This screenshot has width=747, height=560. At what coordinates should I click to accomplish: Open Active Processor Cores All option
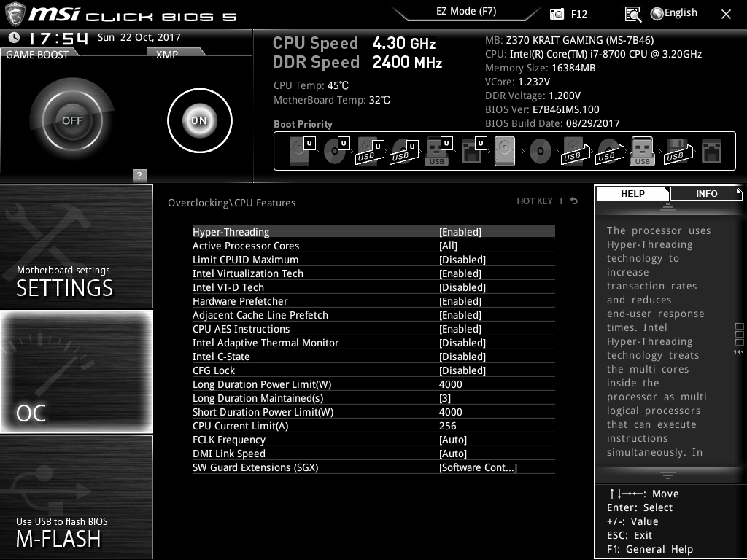click(x=448, y=246)
